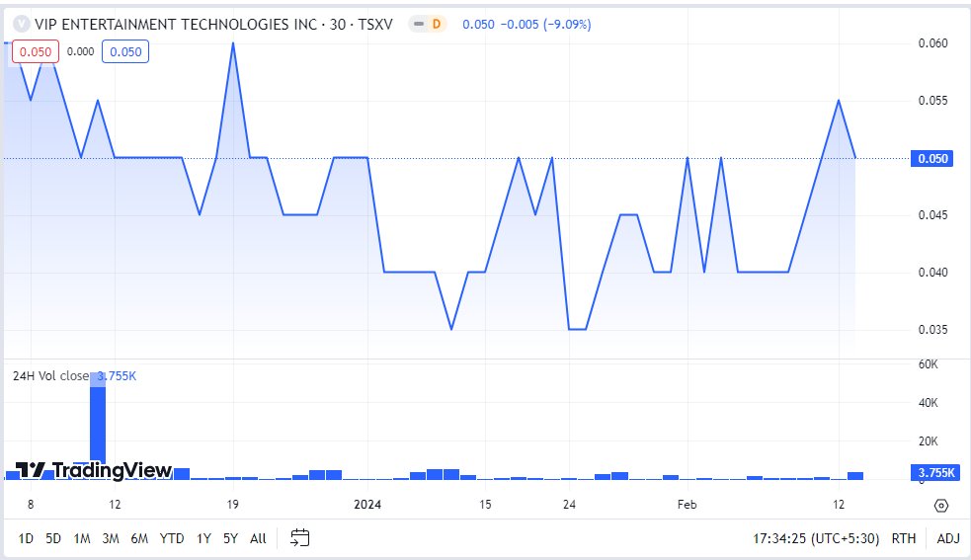
Task: Open timezone menu at 17:34:25 (UTC+5:30)
Action: tap(816, 538)
